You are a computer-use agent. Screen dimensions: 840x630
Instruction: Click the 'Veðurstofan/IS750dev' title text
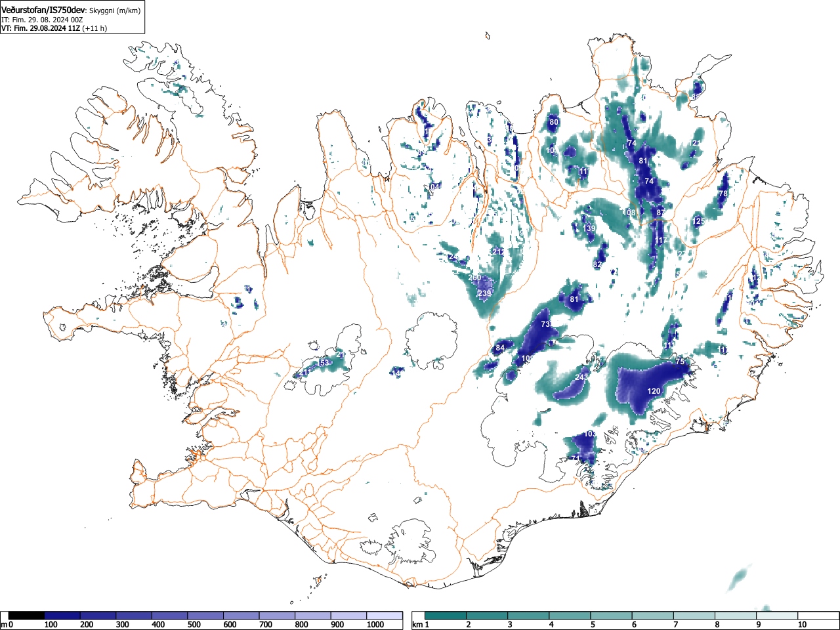[x=44, y=10]
